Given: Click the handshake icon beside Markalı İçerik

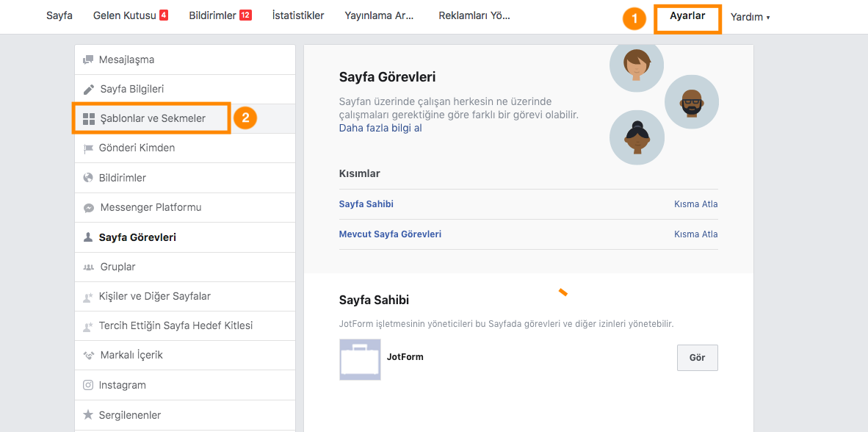Looking at the screenshot, I should click(x=89, y=356).
